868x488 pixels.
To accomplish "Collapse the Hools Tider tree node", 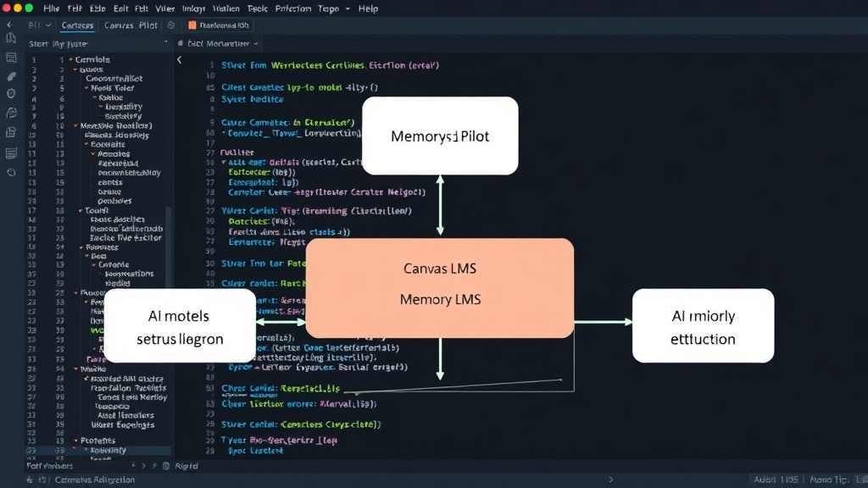I will (86, 88).
